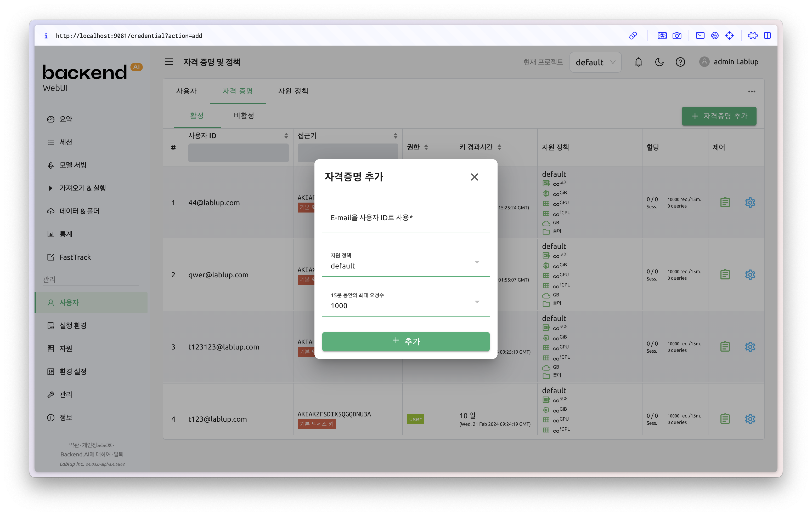Click the camera screenshot icon in toolbar
Image resolution: width=812 pixels, height=516 pixels.
click(x=677, y=36)
